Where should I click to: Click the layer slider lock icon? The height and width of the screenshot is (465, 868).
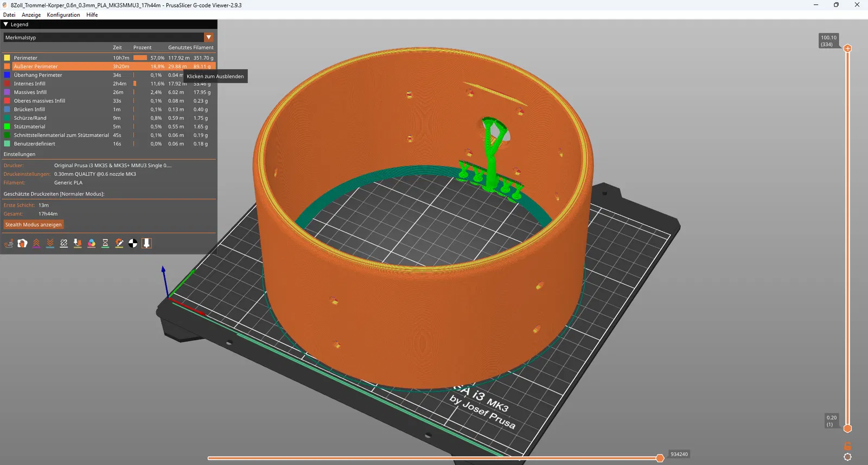[x=847, y=446]
